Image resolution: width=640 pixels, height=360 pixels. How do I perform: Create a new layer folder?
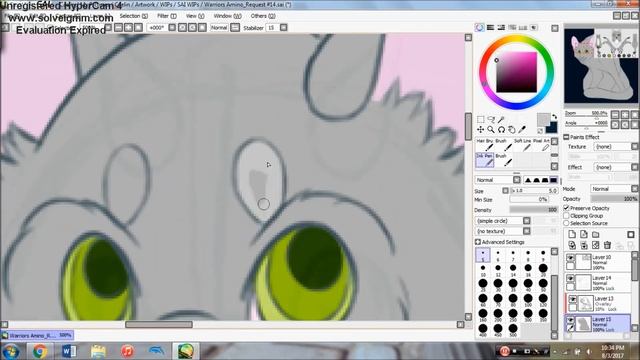click(x=596, y=234)
